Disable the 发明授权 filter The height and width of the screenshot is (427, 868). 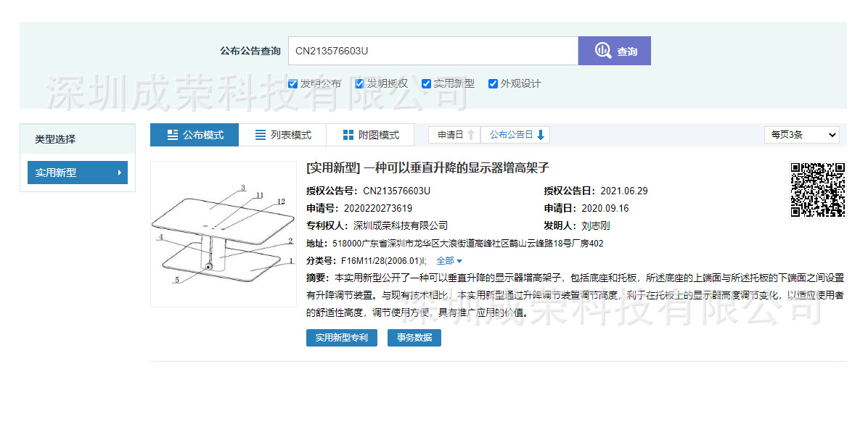(x=359, y=83)
